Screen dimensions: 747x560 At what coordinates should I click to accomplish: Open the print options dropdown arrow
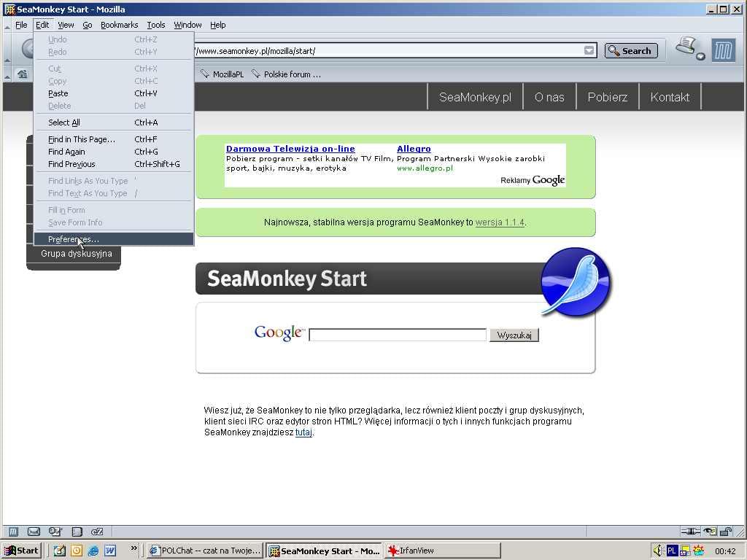[700, 57]
